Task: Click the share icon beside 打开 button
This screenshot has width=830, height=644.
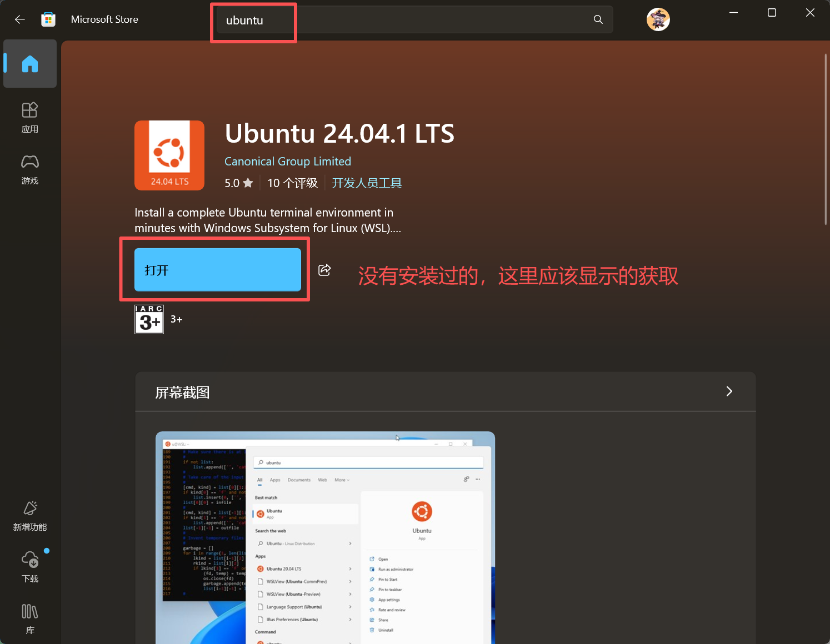Action: [x=324, y=270]
